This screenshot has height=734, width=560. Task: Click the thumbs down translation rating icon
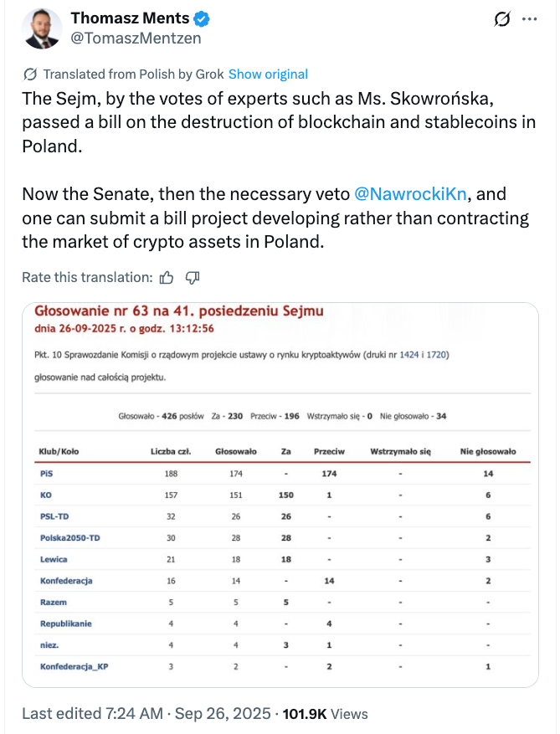point(193,277)
